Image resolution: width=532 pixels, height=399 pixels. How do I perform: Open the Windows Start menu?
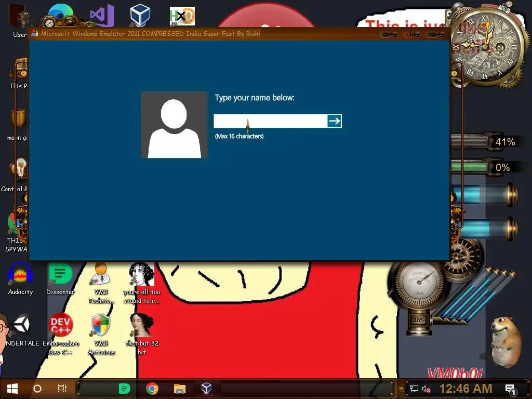[x=12, y=389]
